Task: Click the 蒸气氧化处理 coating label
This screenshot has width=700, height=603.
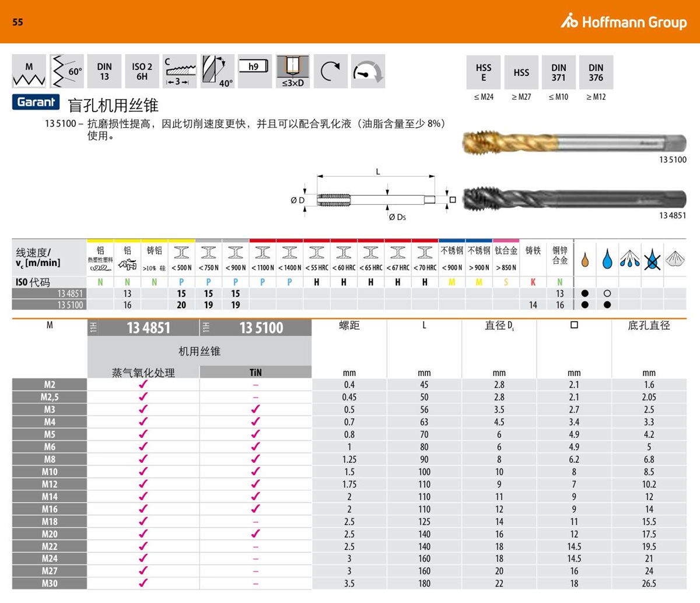Action: pos(143,372)
